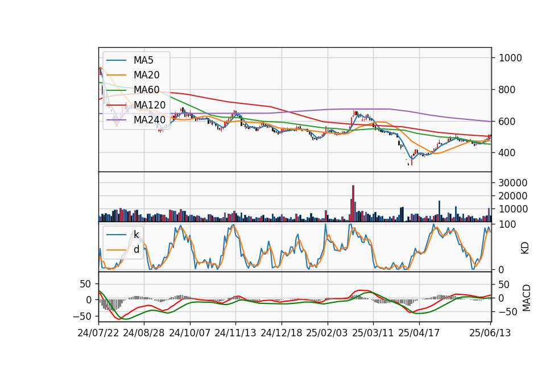Click the 25/06/13 date axis label
The image size is (546, 392).
(x=490, y=333)
